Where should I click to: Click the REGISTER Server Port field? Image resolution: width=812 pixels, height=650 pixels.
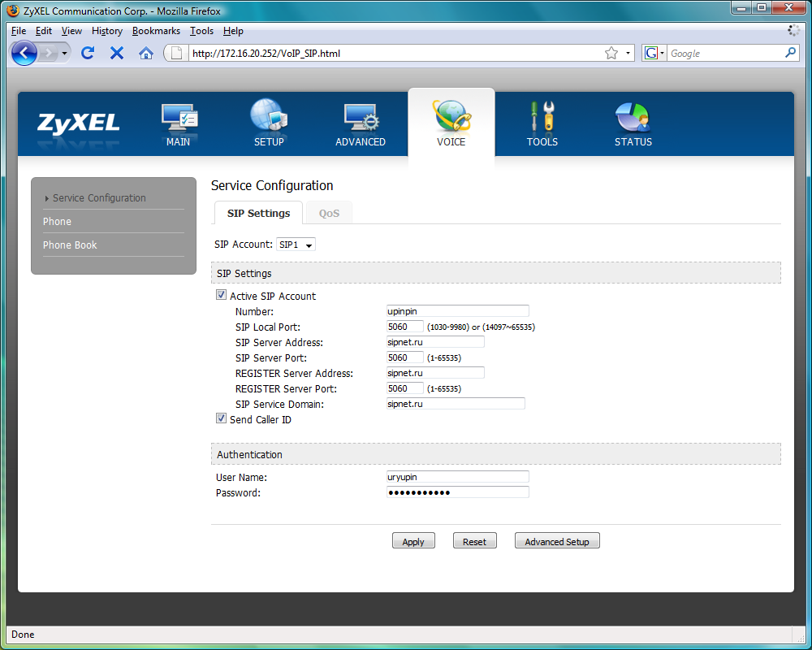coord(405,388)
